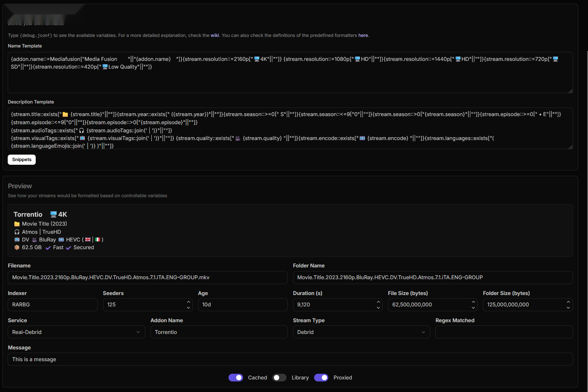The image size is (588, 392).
Task: Focus the Indexer field containing RARBG
Action: (53, 305)
